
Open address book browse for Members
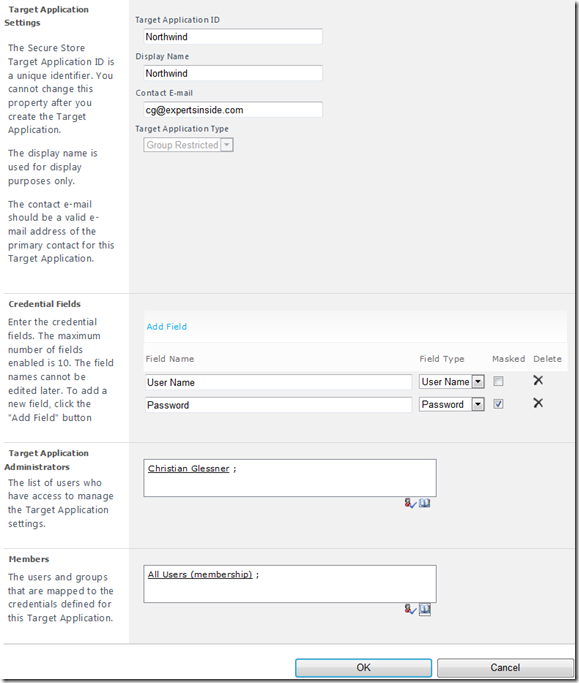click(x=425, y=609)
